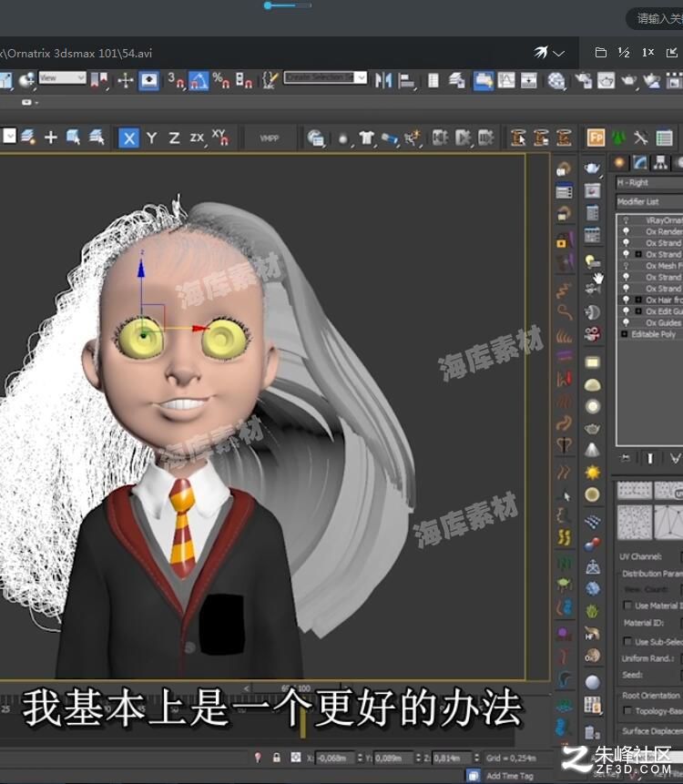Click the ZX plane constraint button
The image size is (683, 784).
tap(197, 137)
